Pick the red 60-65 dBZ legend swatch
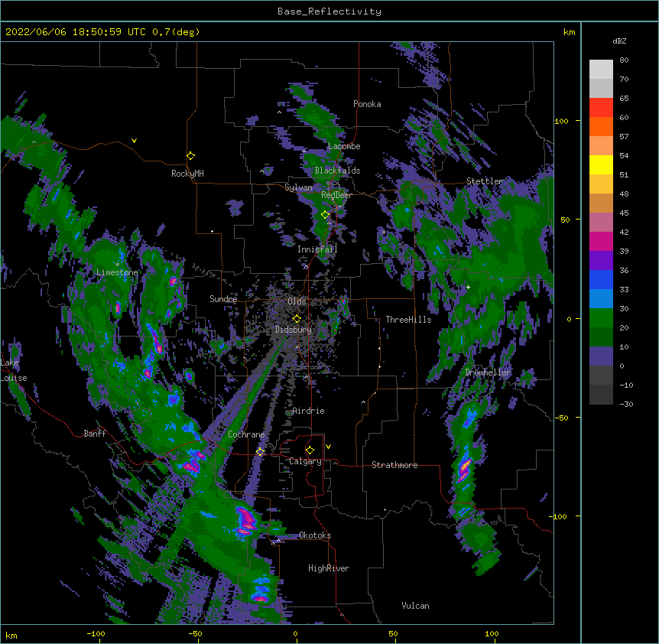This screenshot has width=659, height=644. tap(601, 108)
